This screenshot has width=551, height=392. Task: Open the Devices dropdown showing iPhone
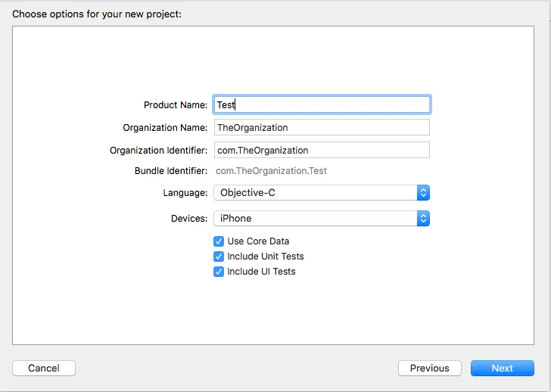pos(322,218)
